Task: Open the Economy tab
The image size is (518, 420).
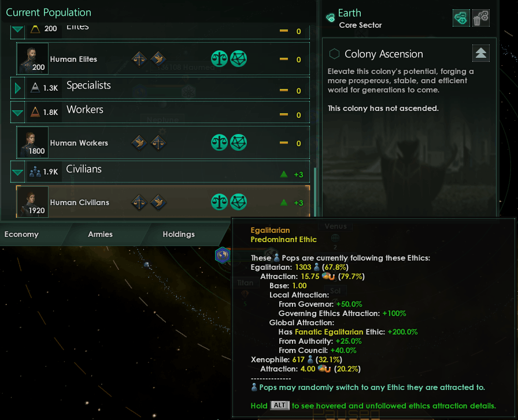Action: (x=21, y=234)
